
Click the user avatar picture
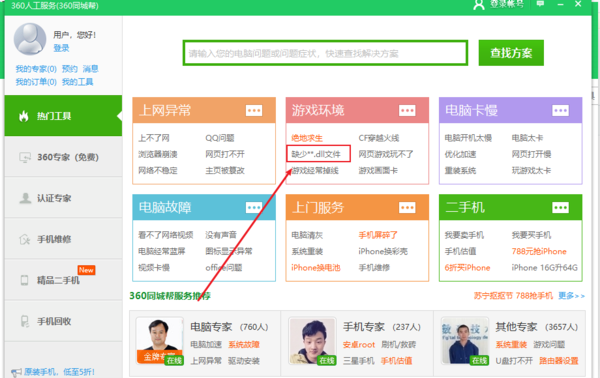(30, 39)
